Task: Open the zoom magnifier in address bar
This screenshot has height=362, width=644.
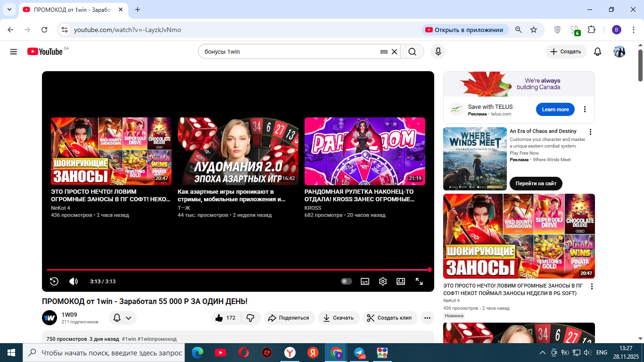Action: point(519,30)
